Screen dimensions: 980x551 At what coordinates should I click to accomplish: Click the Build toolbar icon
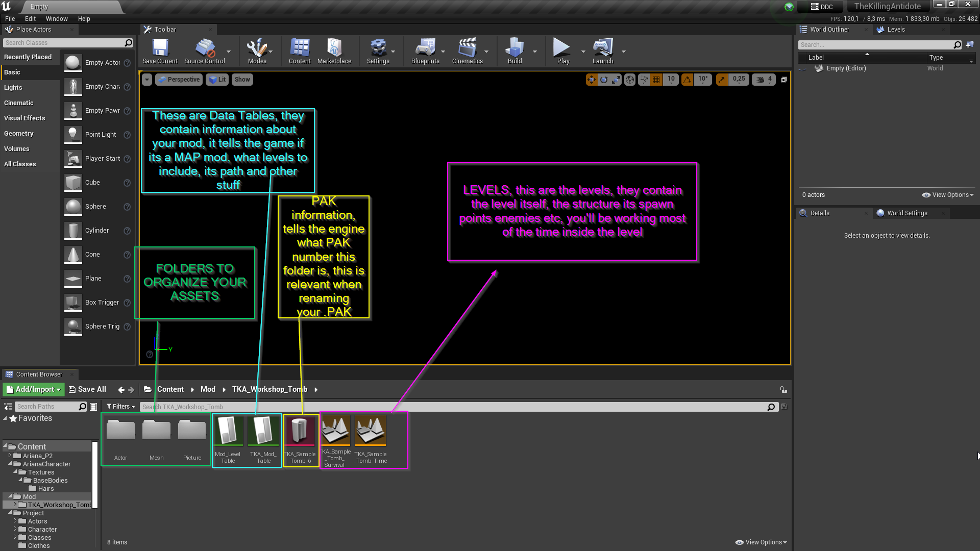point(514,50)
